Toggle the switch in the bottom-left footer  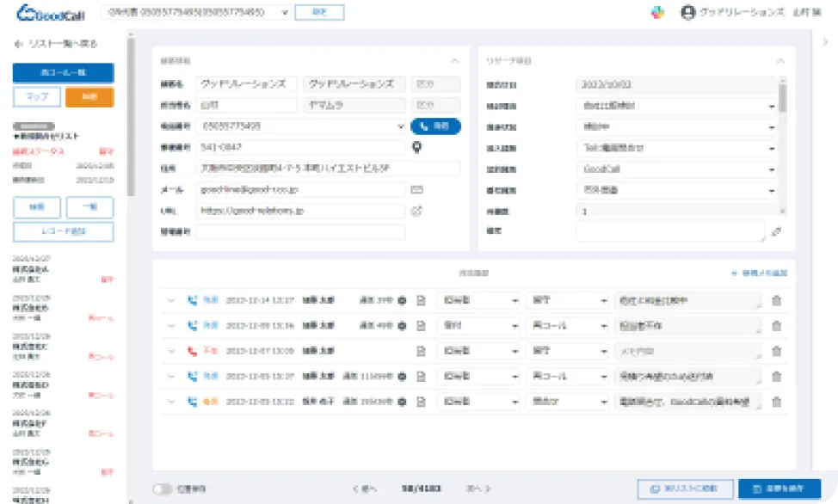point(163,489)
